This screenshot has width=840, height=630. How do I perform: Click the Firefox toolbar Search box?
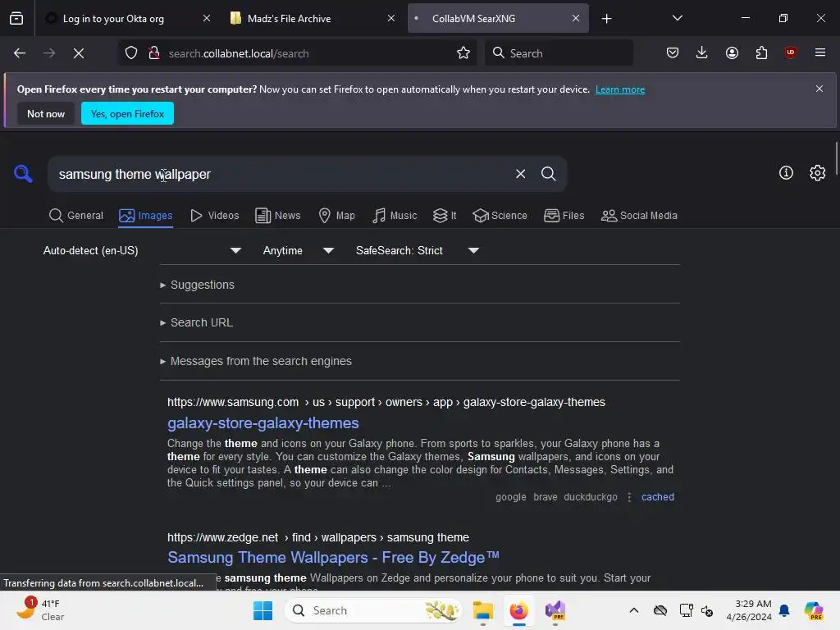click(558, 53)
